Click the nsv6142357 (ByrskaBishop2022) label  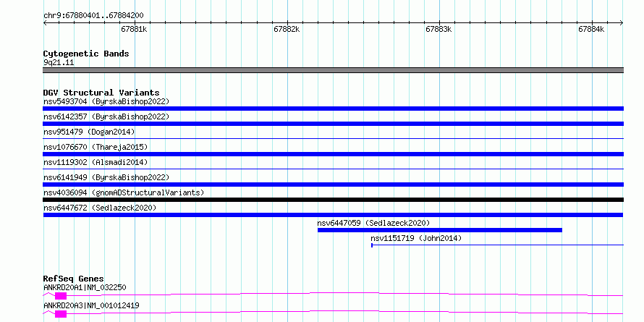[106, 116]
